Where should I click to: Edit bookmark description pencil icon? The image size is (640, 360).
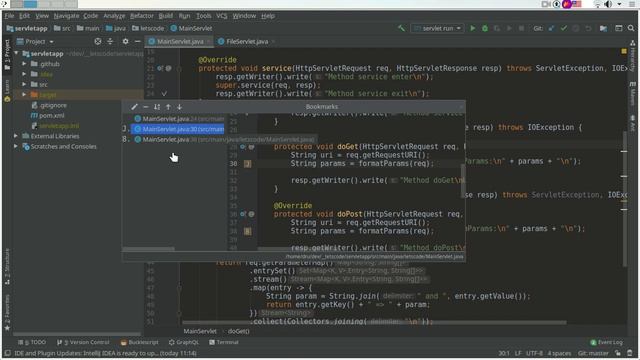134,107
